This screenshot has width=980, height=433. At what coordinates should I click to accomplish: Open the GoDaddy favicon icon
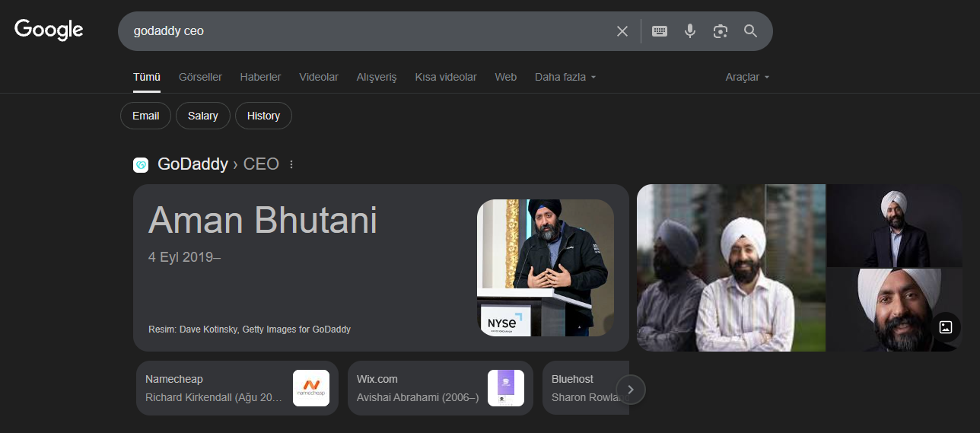coord(141,165)
